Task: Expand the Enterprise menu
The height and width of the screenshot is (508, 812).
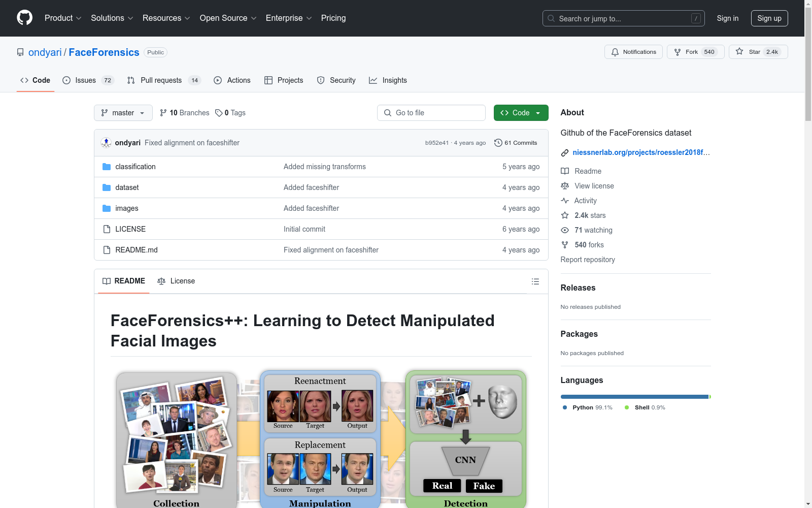Action: click(x=289, y=18)
